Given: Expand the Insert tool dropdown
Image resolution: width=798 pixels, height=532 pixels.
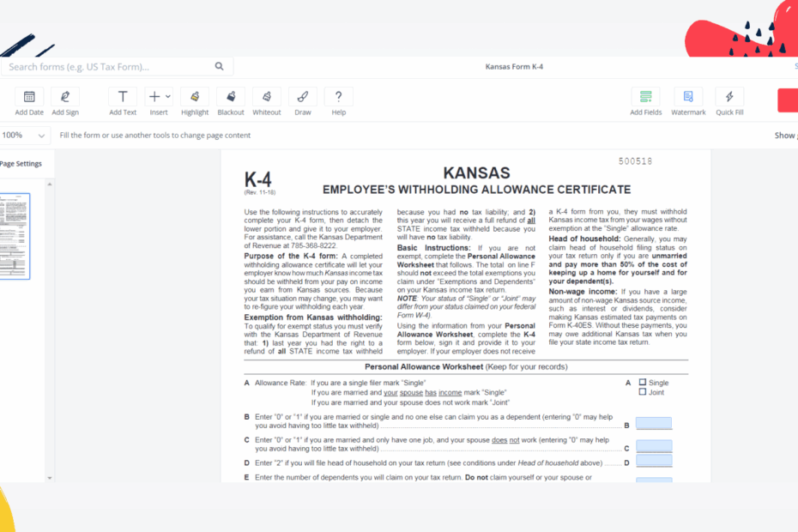Looking at the screenshot, I should [168, 96].
